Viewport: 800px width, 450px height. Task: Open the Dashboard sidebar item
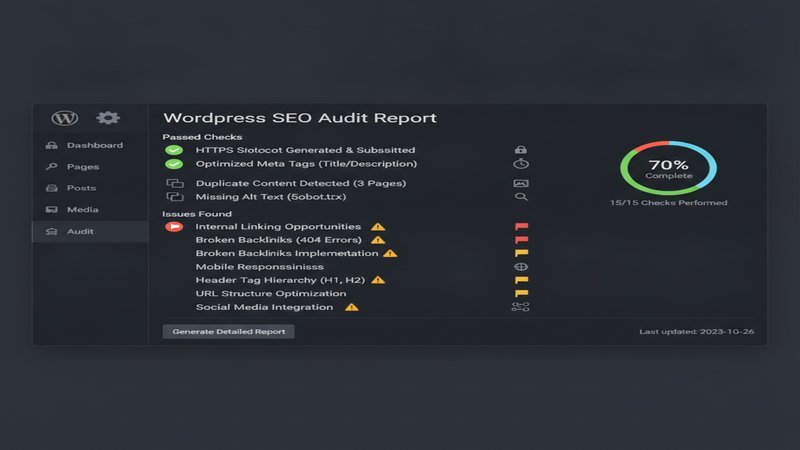coord(90,145)
